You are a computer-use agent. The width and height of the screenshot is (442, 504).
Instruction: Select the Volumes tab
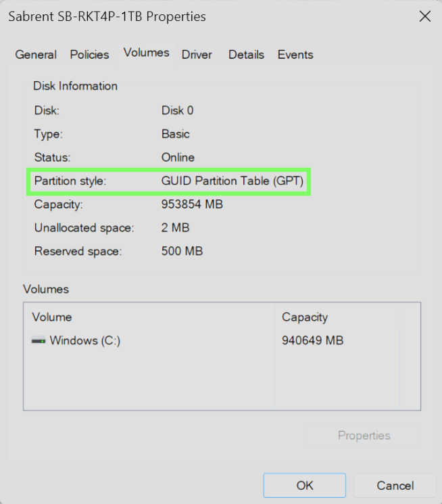[146, 53]
